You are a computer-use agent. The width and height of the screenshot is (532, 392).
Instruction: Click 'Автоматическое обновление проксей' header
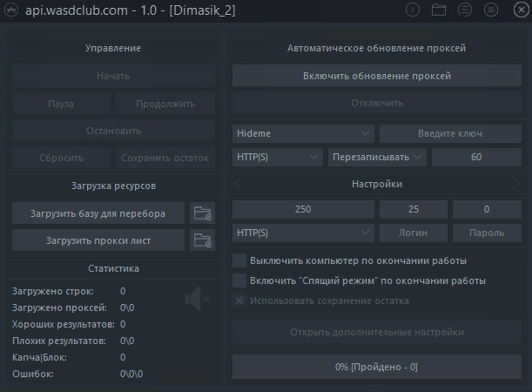[376, 48]
